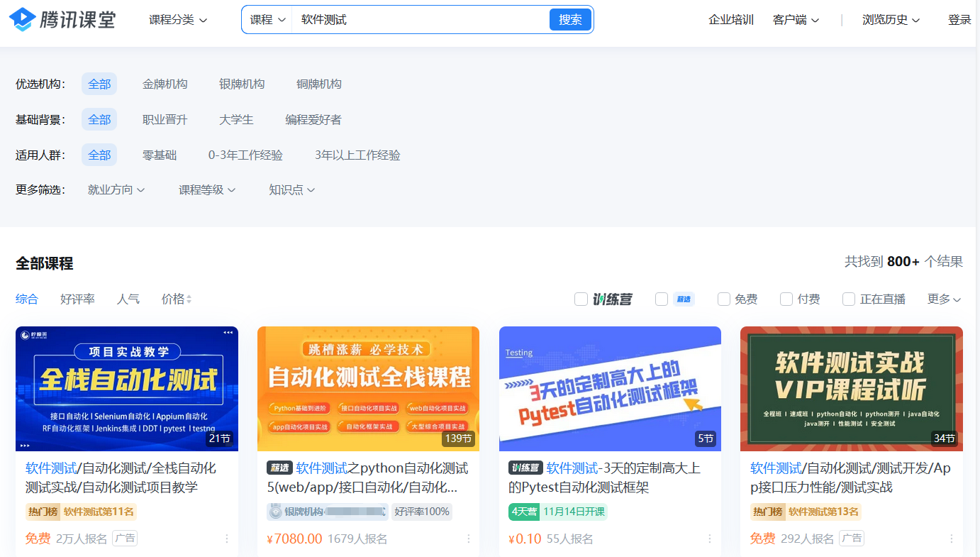Switch to the 人气 sort tab

pyautogui.click(x=128, y=299)
